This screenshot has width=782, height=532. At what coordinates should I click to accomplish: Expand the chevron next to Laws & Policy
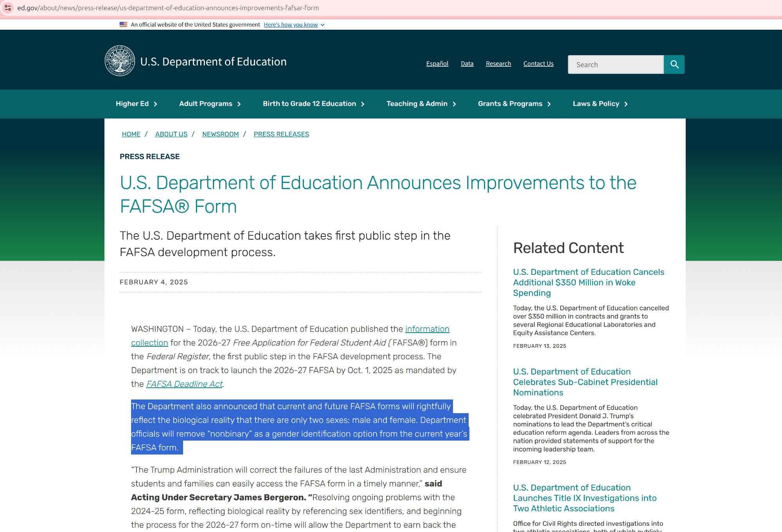[626, 104]
